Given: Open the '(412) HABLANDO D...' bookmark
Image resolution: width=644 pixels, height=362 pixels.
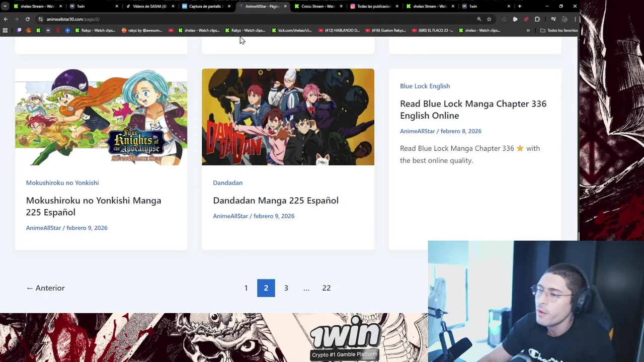Looking at the screenshot, I should [x=339, y=30].
